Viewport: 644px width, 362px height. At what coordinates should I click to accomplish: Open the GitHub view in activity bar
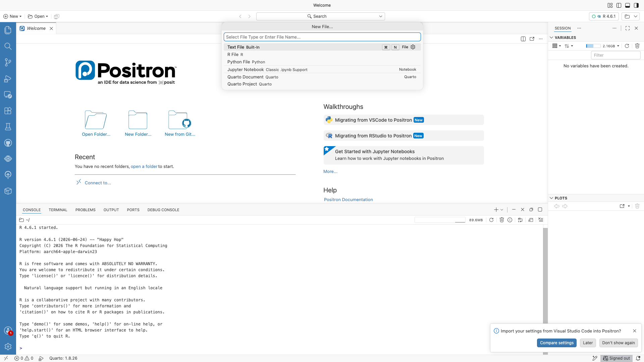tap(8, 143)
